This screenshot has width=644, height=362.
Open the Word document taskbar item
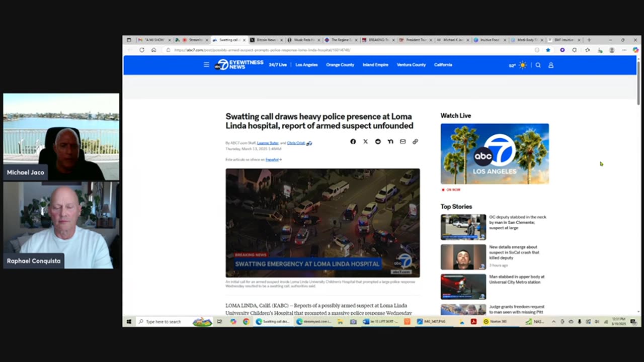[x=380, y=322]
